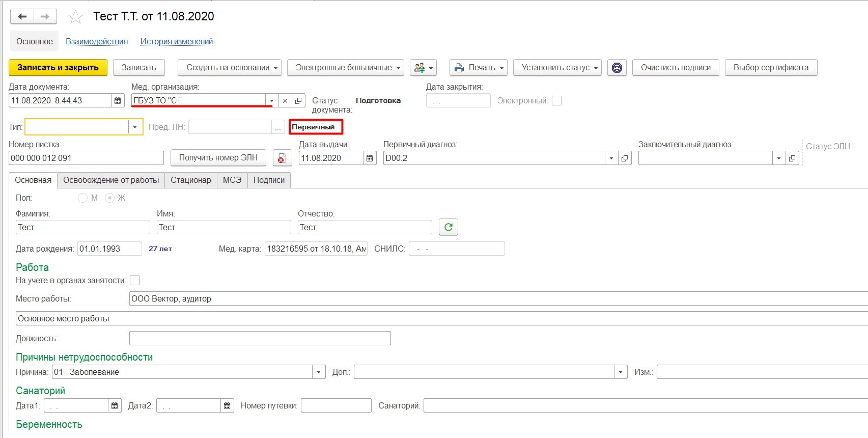The width and height of the screenshot is (868, 438).
Task: Open calendar picker for Дата выдачи
Action: [370, 158]
